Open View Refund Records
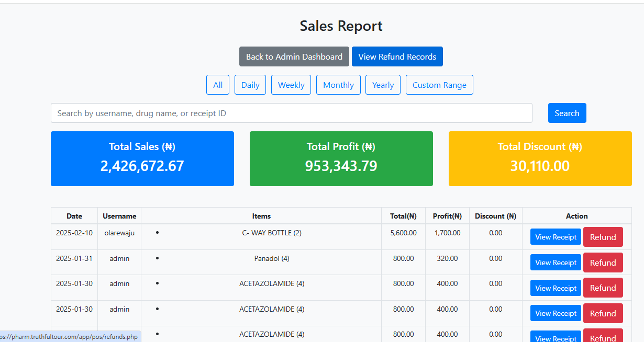Screen dimensions: 644x342 coord(397,56)
